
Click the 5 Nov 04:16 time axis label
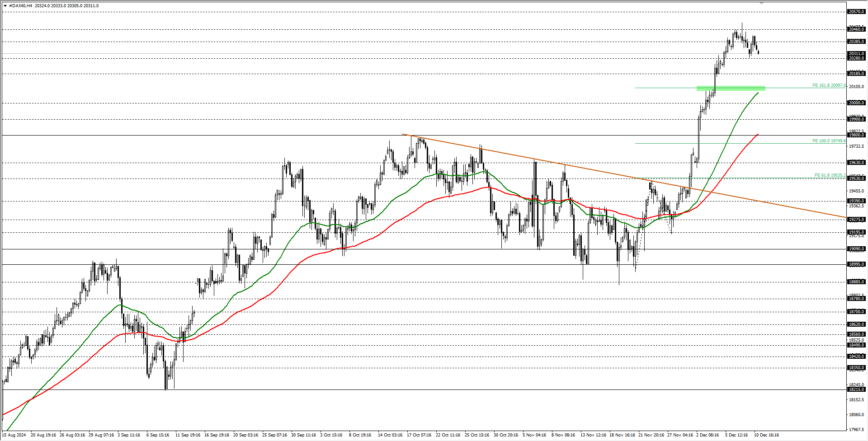535,435
